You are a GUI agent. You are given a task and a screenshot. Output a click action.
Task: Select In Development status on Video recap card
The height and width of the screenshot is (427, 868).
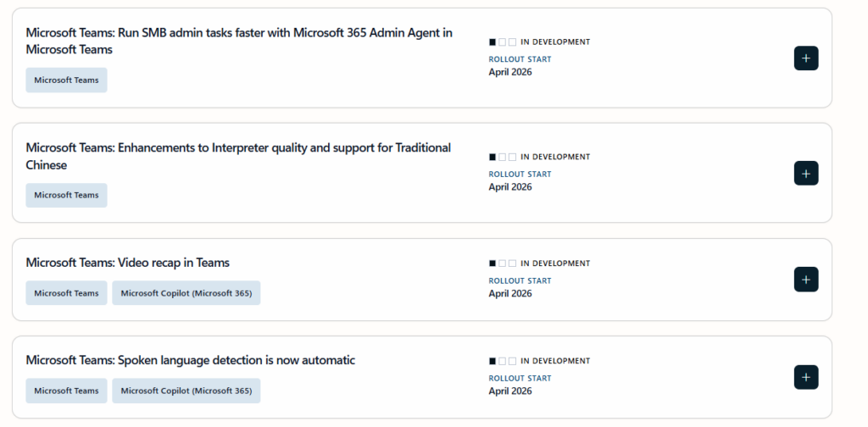click(554, 263)
